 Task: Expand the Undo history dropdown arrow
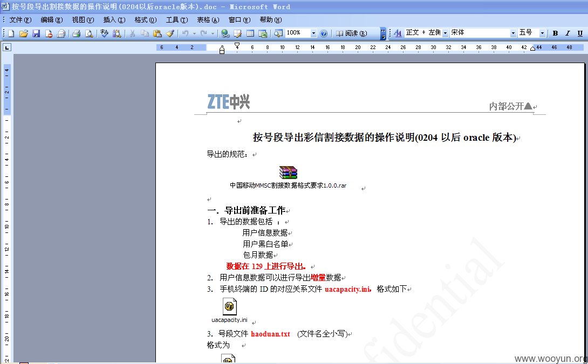[194, 33]
